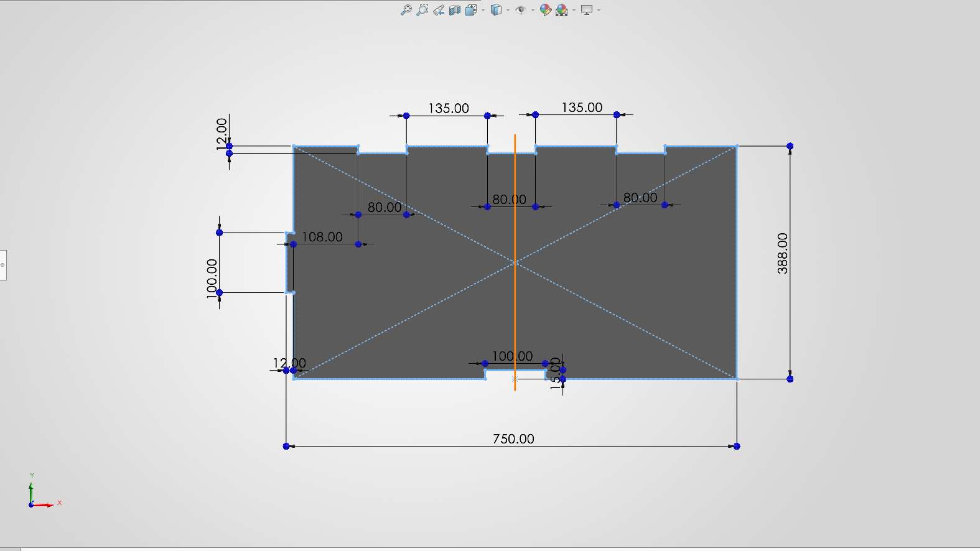Screen dimensions: 980x551
Task: Select the vertical 15.00 dimension value
Action: click(556, 374)
